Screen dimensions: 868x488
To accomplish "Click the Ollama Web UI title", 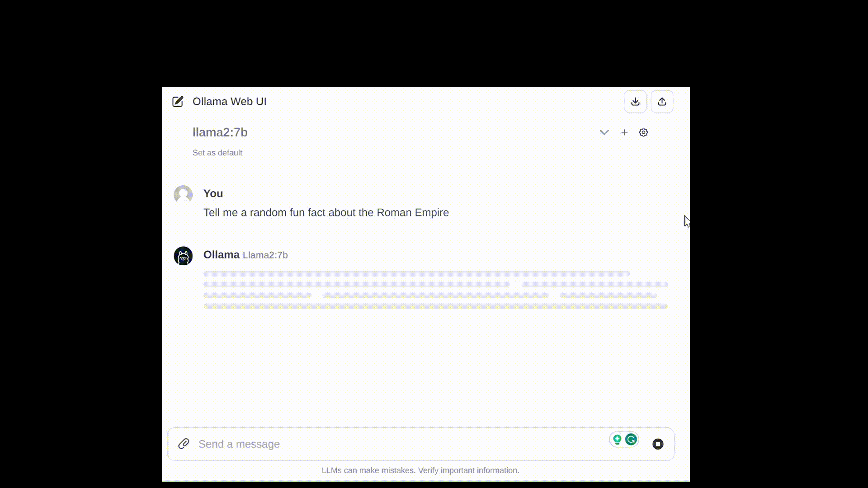I will click(x=230, y=102).
